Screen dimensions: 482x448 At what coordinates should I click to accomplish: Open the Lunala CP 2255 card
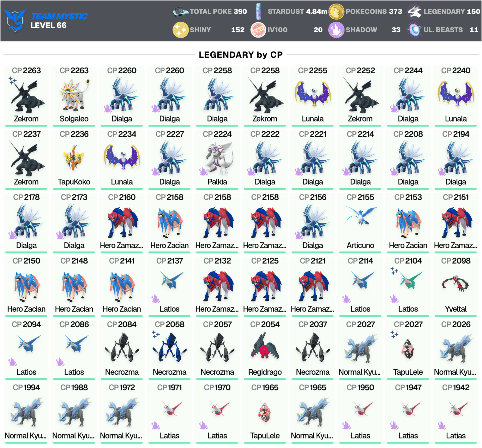coord(313,96)
